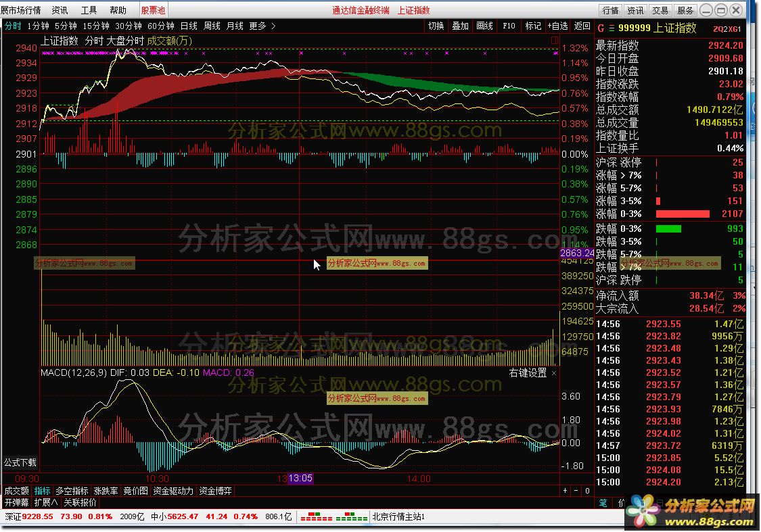Image resolution: width=761 pixels, height=532 pixels.
Task: Switch to the 周线 weekly chart
Action: [212, 26]
